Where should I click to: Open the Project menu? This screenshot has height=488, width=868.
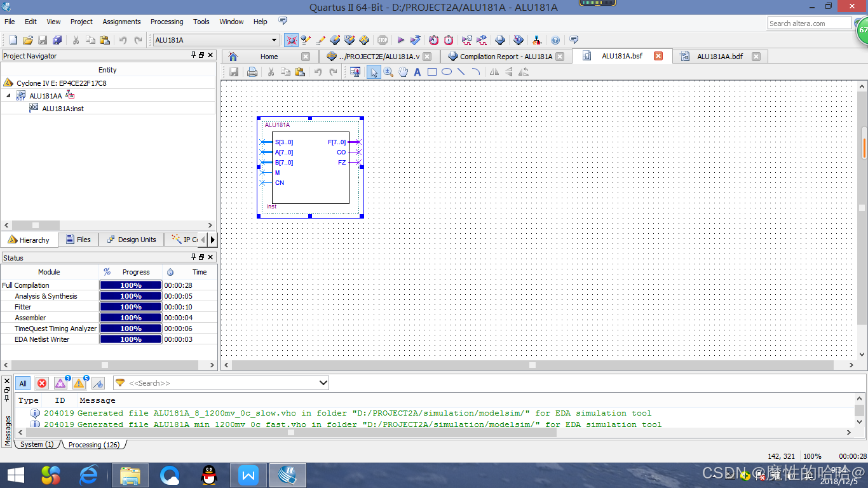pyautogui.click(x=81, y=22)
